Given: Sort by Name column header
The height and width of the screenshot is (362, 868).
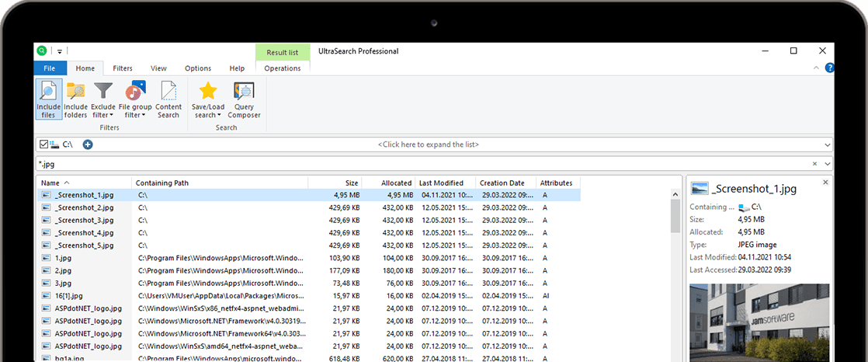Looking at the screenshot, I should coord(85,183).
